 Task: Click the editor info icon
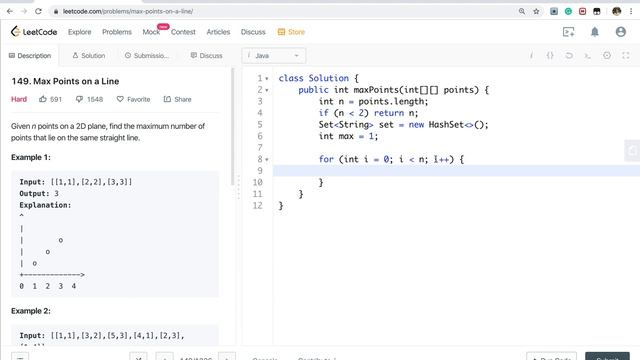coord(531,56)
